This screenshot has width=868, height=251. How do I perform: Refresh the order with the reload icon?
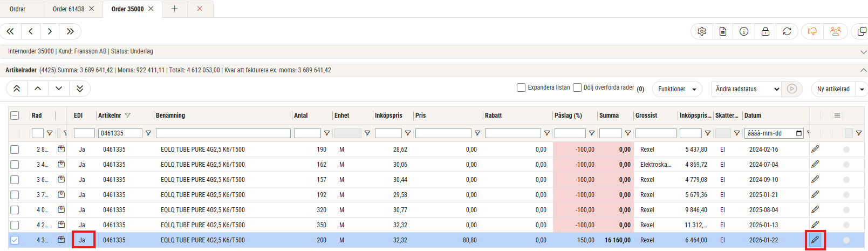(x=787, y=31)
